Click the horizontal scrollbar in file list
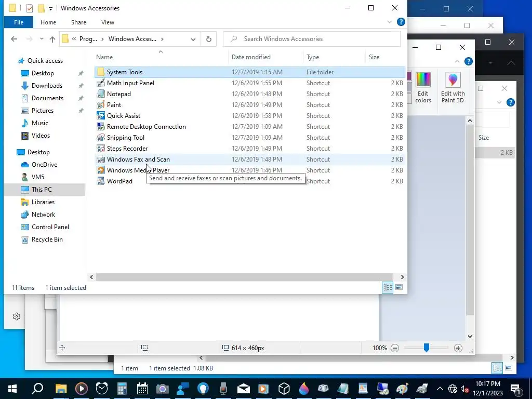The width and height of the screenshot is (532, 399). [244, 277]
